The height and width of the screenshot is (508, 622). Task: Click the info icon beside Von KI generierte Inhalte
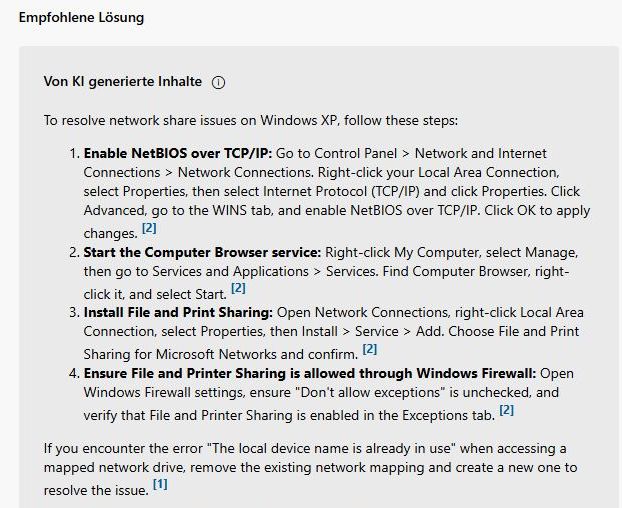coord(218,82)
